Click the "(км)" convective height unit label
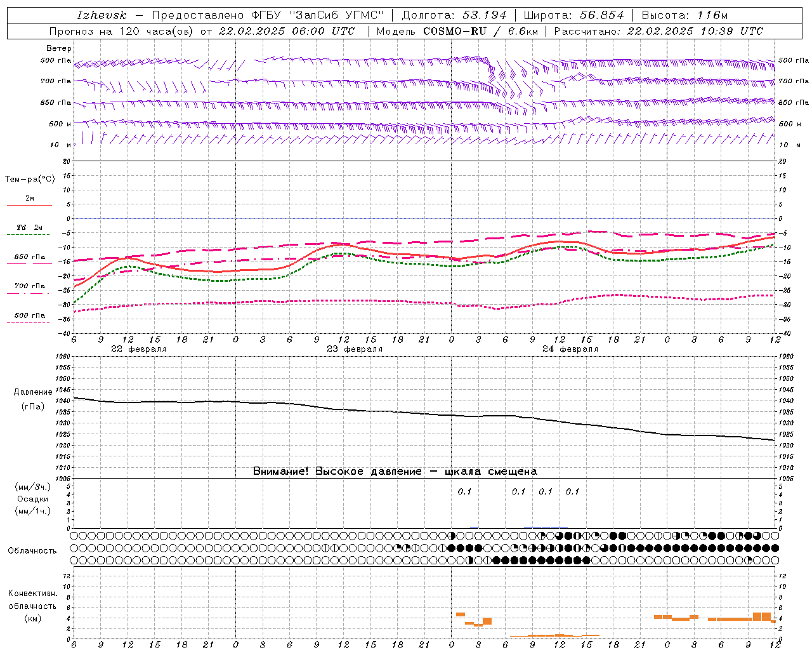 [32, 618]
